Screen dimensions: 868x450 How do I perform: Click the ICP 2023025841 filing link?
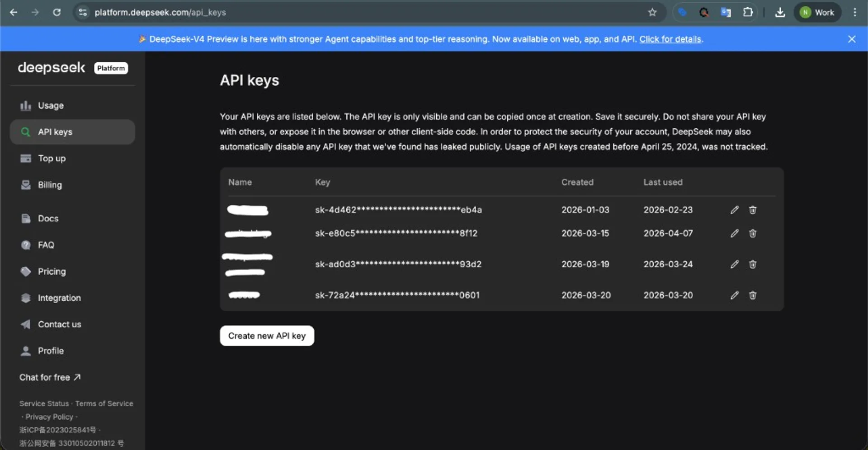click(57, 430)
